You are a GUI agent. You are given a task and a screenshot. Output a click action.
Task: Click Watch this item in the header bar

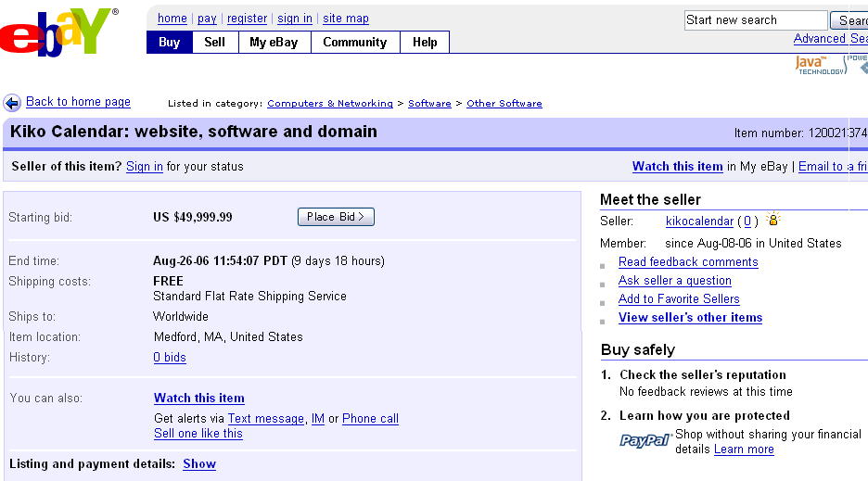[678, 167]
